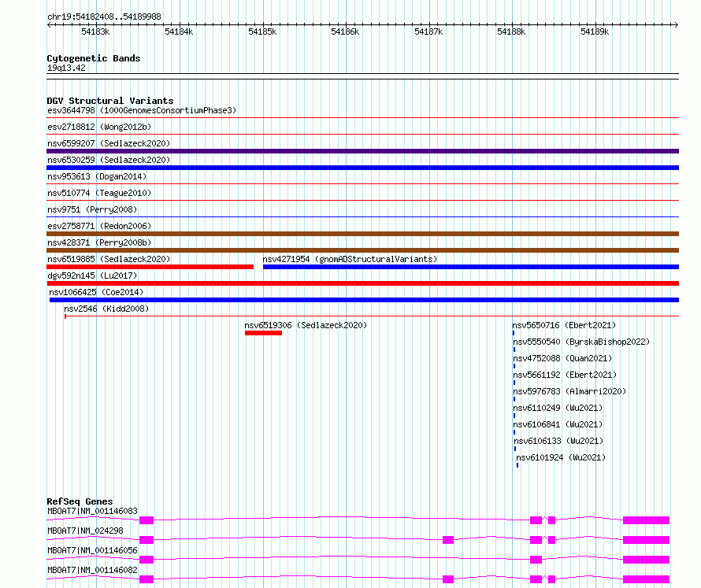Screen dimensions: 701x588
Task: Open the nsv510774 (Teague2010) variant label
Action: click(99, 193)
